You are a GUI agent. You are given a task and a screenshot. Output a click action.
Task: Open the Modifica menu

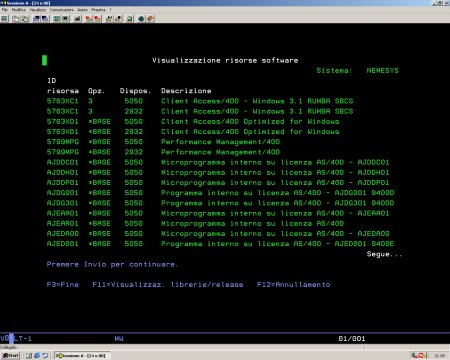click(19, 10)
